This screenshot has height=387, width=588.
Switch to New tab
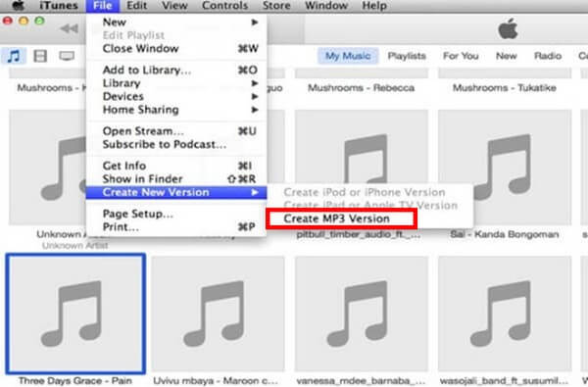(x=507, y=56)
